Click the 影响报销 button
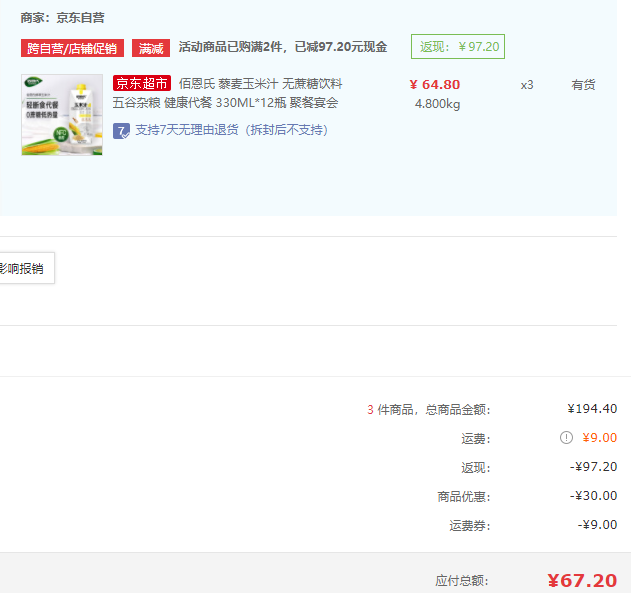This screenshot has height=593, width=631. tap(26, 268)
